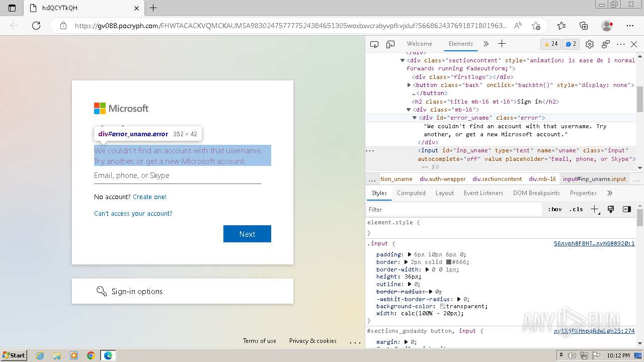Screen dimensions: 644x362
Task: Open the Computed styles tab
Action: coord(411,193)
